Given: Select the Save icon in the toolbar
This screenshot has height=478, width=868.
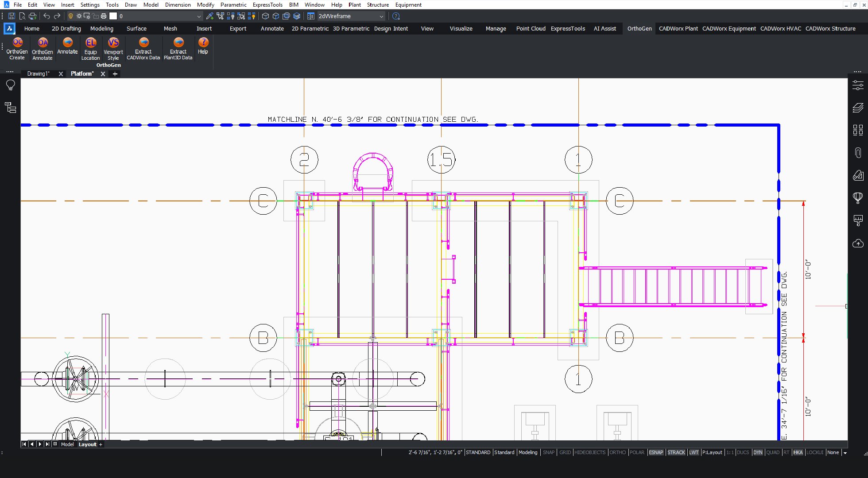Looking at the screenshot, I should (11, 16).
